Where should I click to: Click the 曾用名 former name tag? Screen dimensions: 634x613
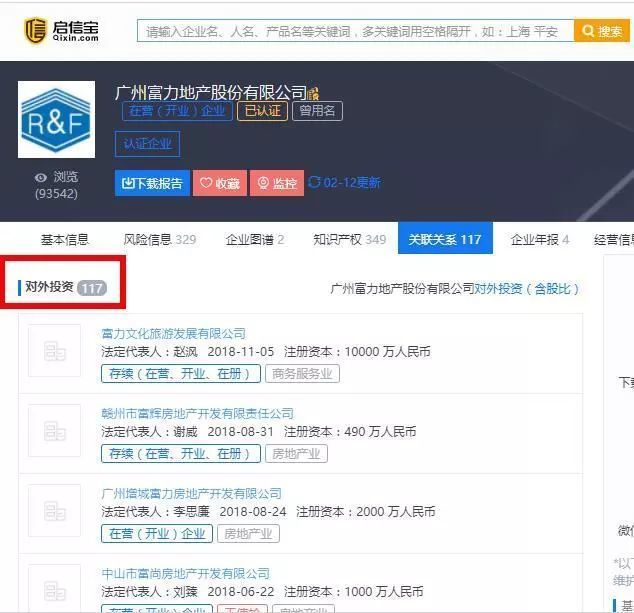[x=317, y=110]
